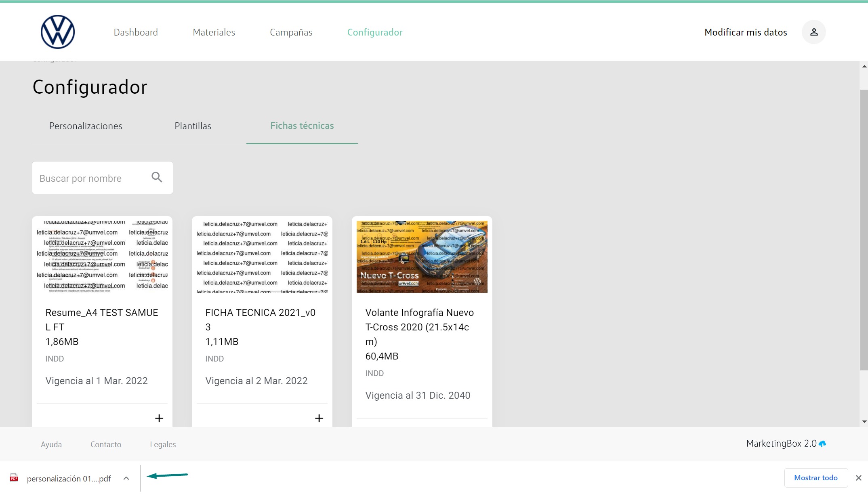
Task: Click plus icon on Resume_A4 TEST SAMUEL card
Action: tap(159, 418)
